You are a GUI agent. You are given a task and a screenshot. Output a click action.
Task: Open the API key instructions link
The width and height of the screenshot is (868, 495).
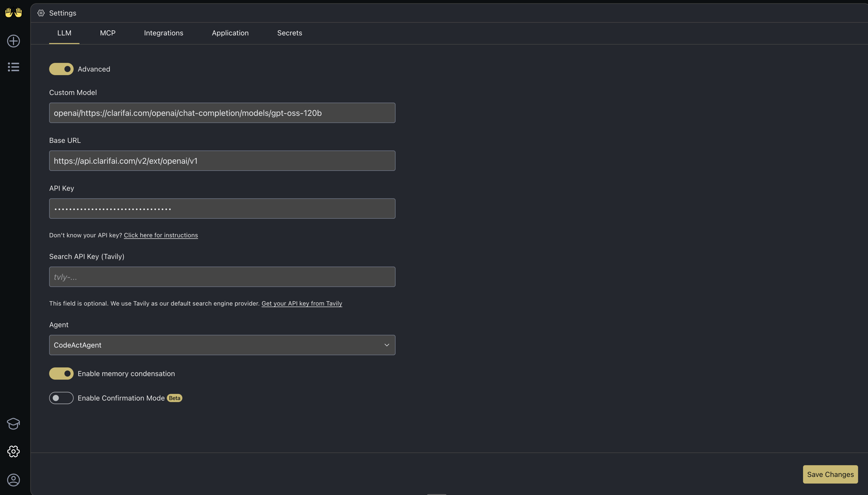point(161,235)
